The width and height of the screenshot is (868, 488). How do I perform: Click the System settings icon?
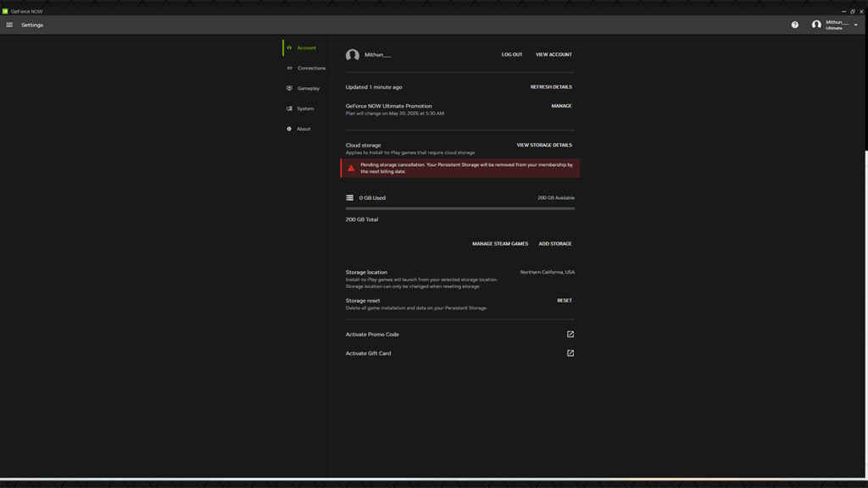click(x=288, y=108)
